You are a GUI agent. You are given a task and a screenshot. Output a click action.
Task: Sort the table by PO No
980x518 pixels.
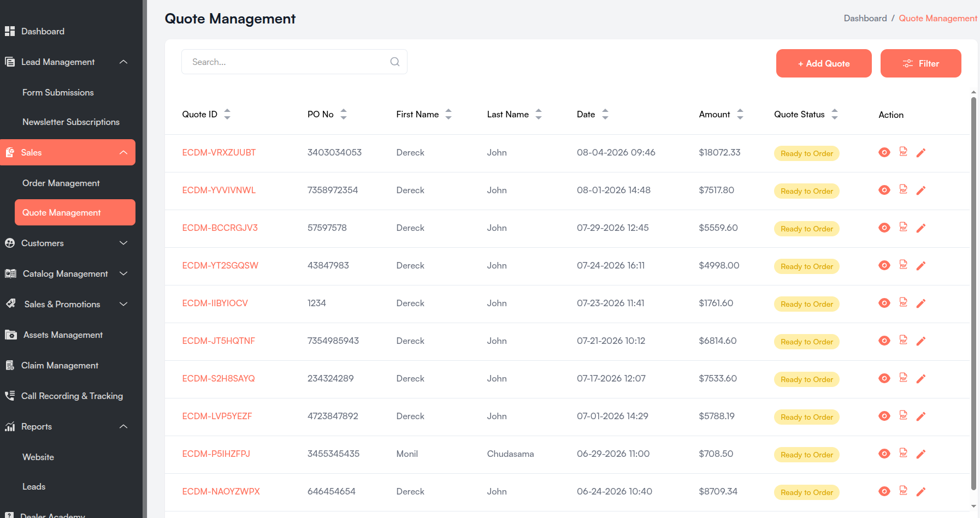coord(344,114)
